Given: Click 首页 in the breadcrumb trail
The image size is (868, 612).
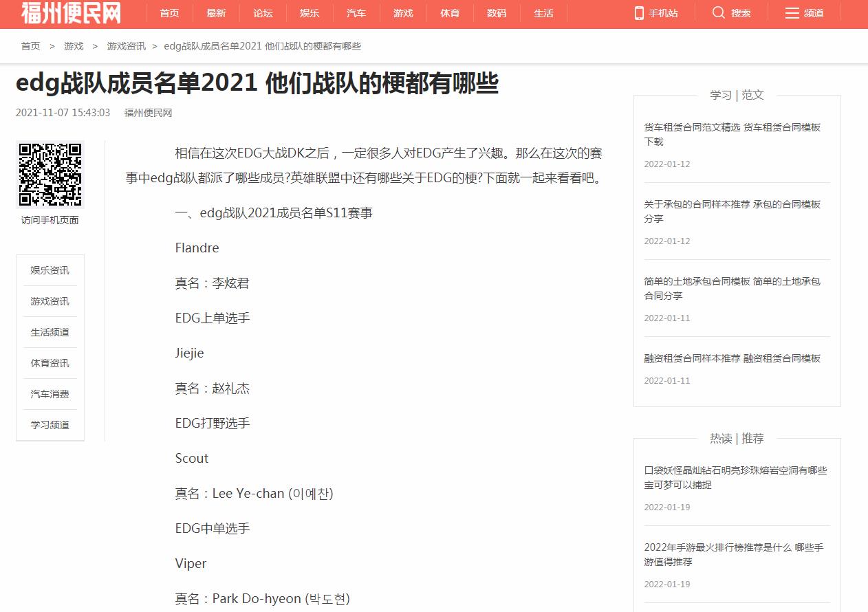Looking at the screenshot, I should [30, 46].
